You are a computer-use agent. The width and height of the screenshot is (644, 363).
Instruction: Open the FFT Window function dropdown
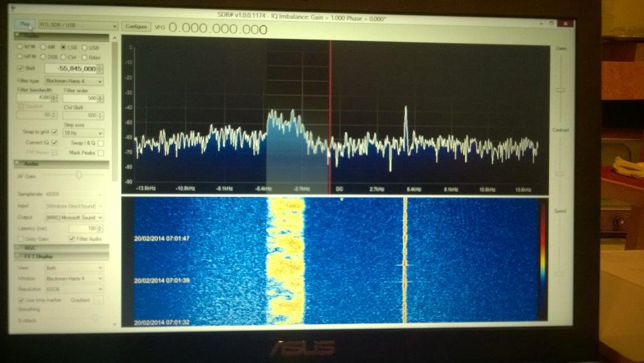[74, 279]
